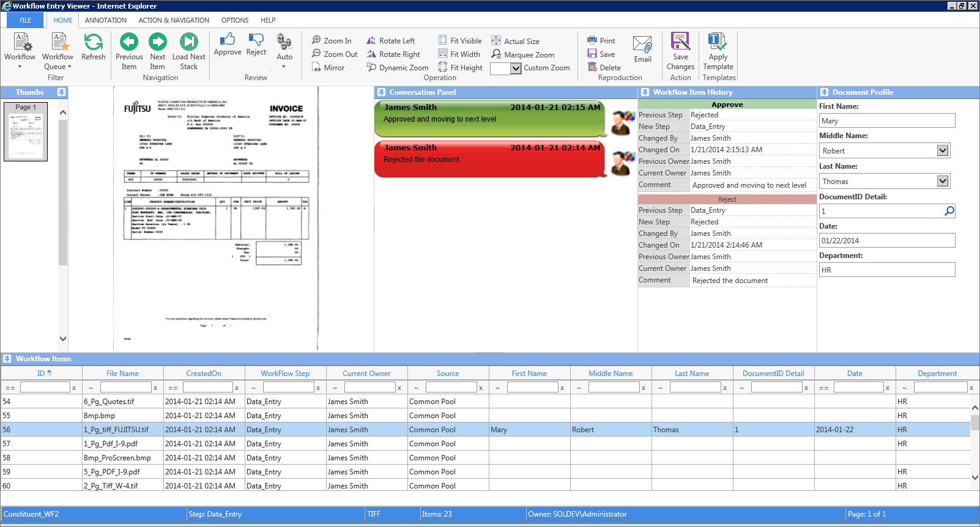Screen dimensions: 980x527
Task: Click Save Changes icon
Action: click(x=680, y=51)
